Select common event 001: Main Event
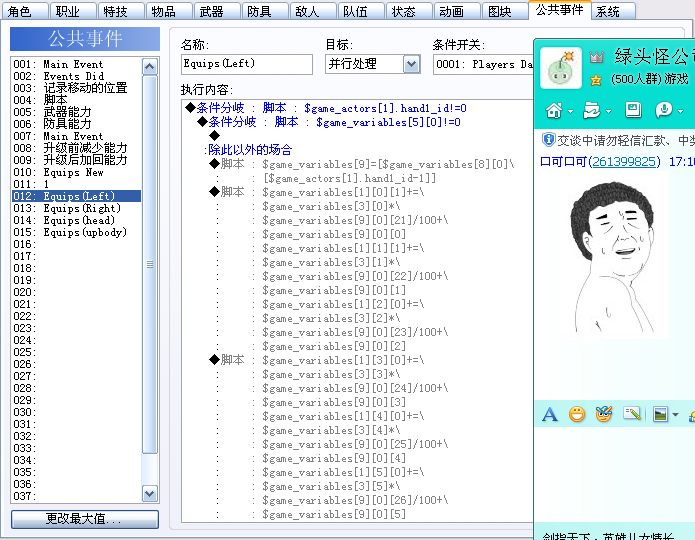 pos(76,64)
